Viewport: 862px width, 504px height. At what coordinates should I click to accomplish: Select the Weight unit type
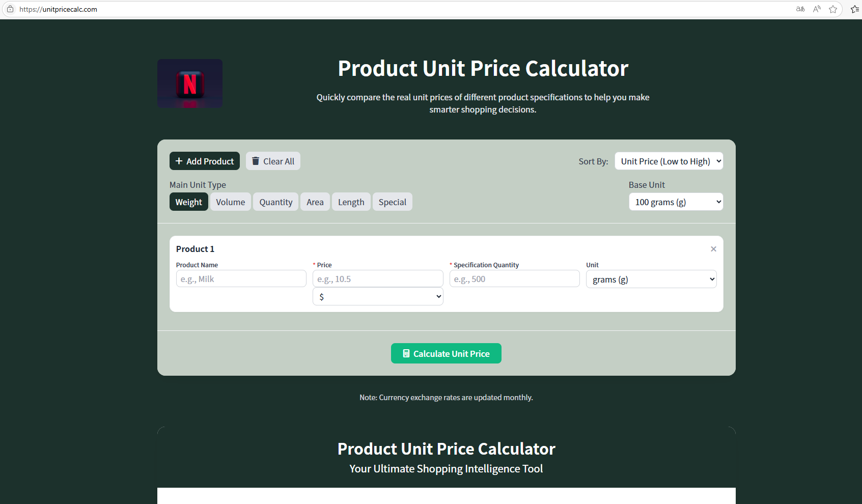188,202
